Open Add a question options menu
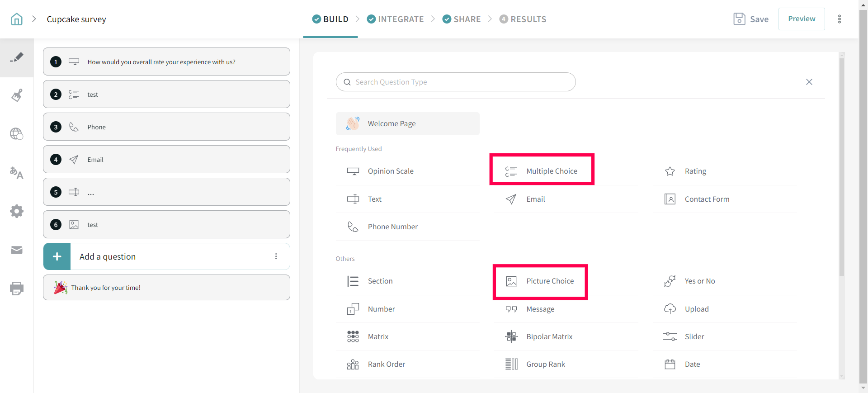 click(x=276, y=256)
